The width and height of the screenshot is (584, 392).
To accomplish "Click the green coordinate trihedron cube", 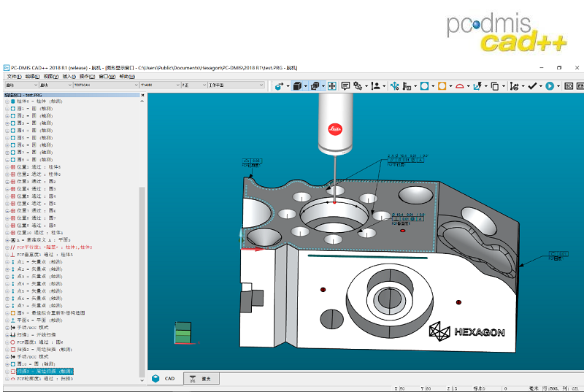I will point(183,332).
